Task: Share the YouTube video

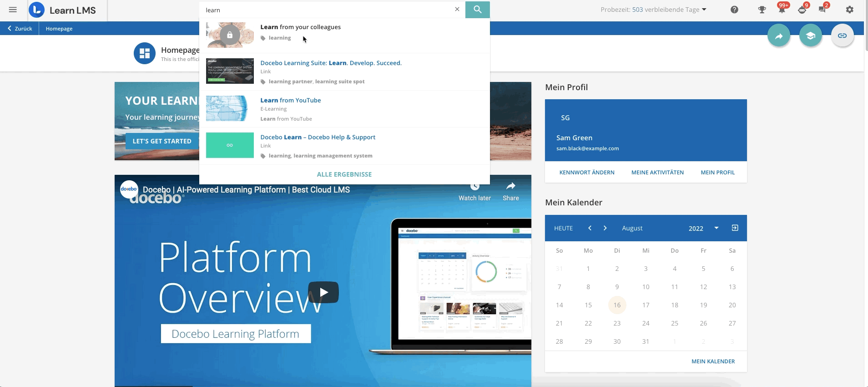Action: click(510, 192)
